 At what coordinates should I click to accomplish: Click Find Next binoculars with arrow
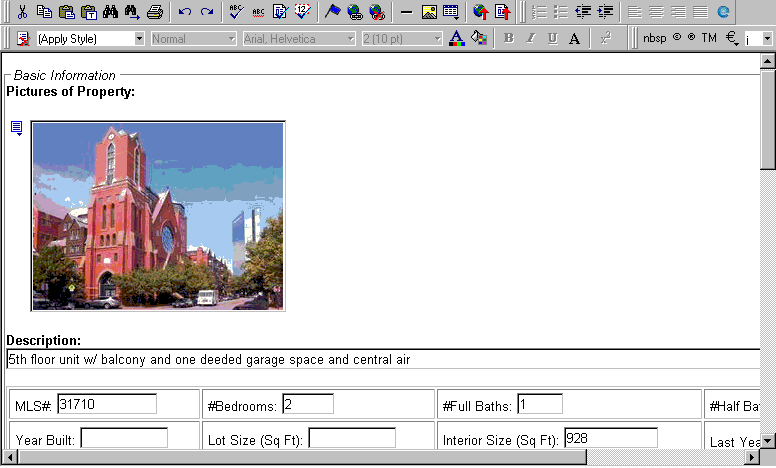click(132, 11)
